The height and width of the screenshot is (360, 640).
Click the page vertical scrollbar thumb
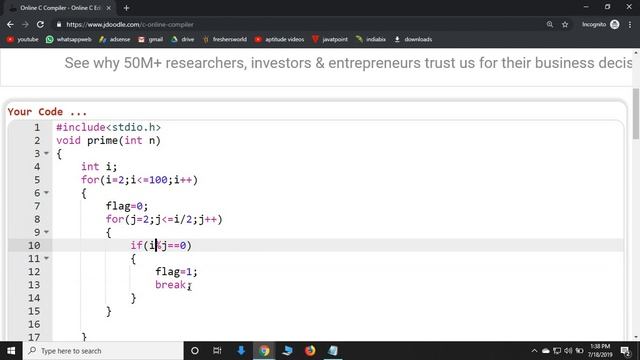click(x=636, y=113)
